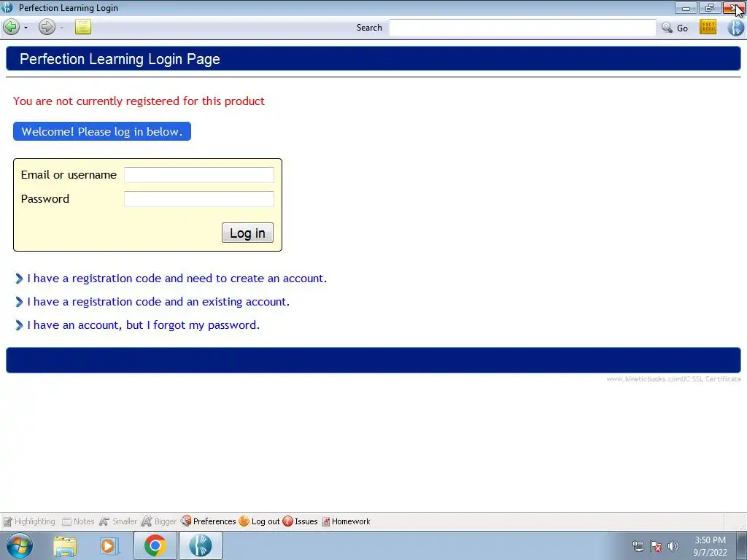Click the magnifying glass search icon
747x560 pixels.
(x=667, y=28)
